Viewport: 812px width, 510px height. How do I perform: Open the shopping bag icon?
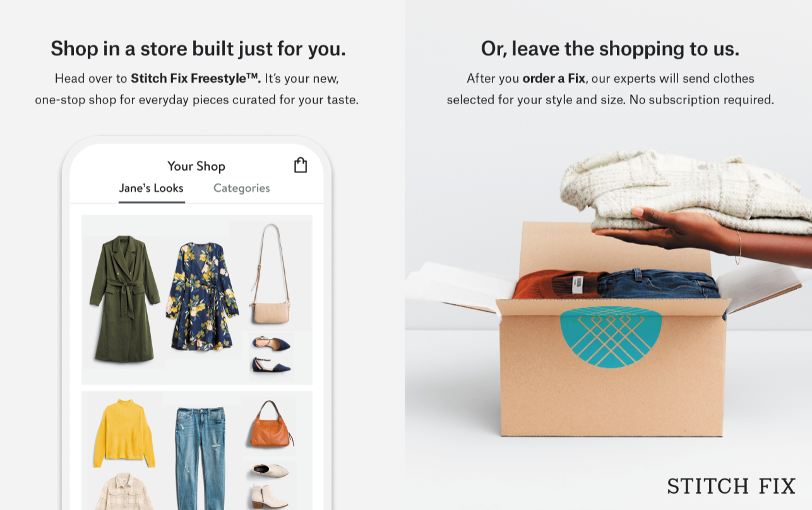tap(301, 165)
